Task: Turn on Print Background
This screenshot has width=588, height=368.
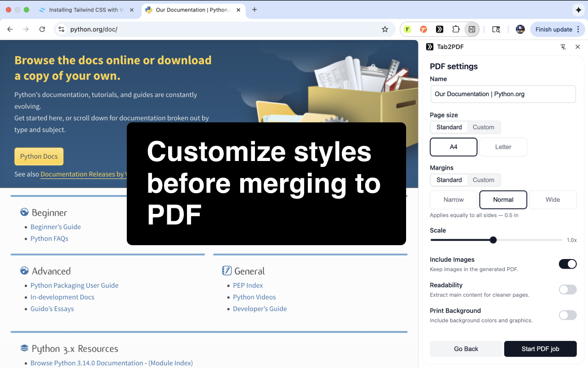Action: point(567,315)
